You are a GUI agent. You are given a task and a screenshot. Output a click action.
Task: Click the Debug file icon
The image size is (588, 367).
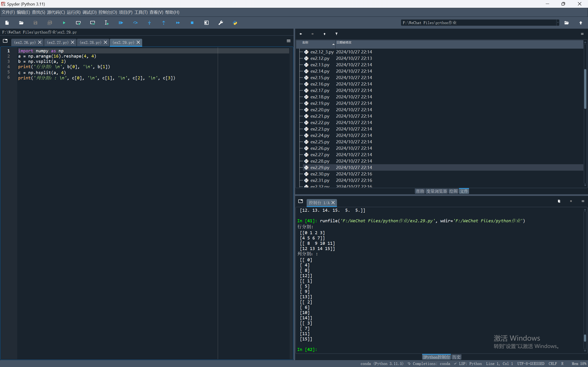pos(121,23)
